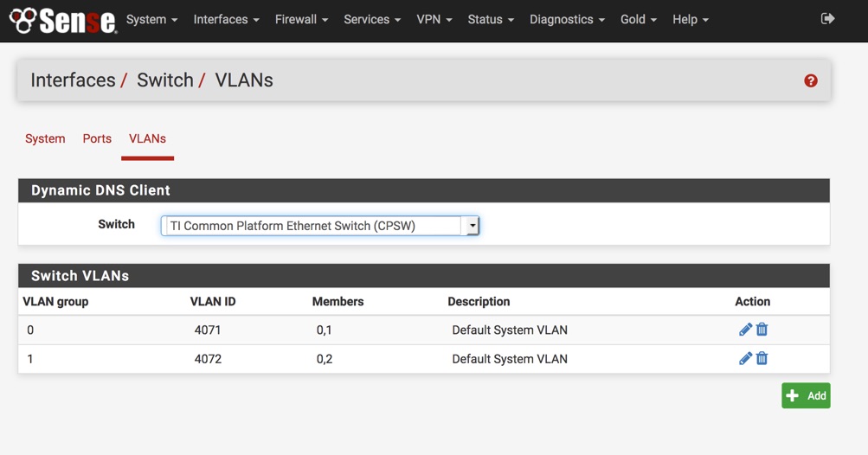Delete VLAN 4071 using trash icon
868x455 pixels.
point(762,330)
